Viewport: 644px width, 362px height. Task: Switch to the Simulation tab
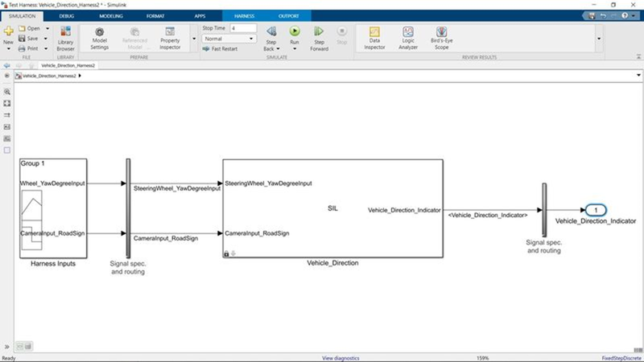coord(23,16)
